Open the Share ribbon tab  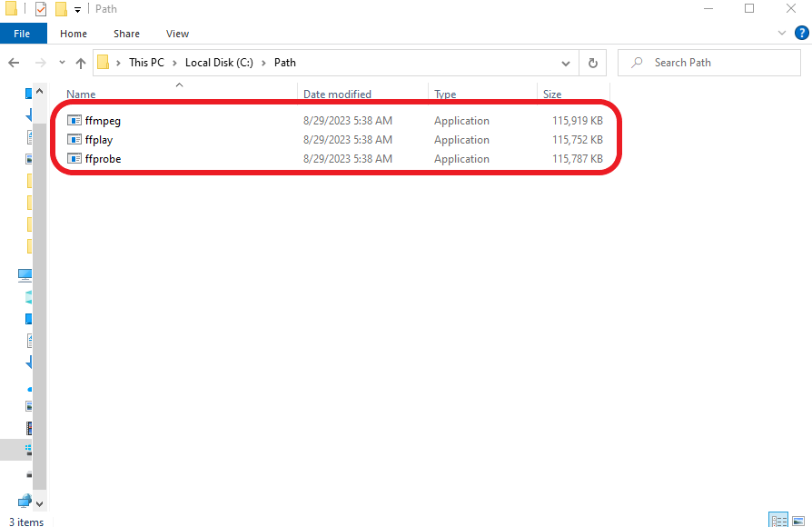pyautogui.click(x=127, y=34)
